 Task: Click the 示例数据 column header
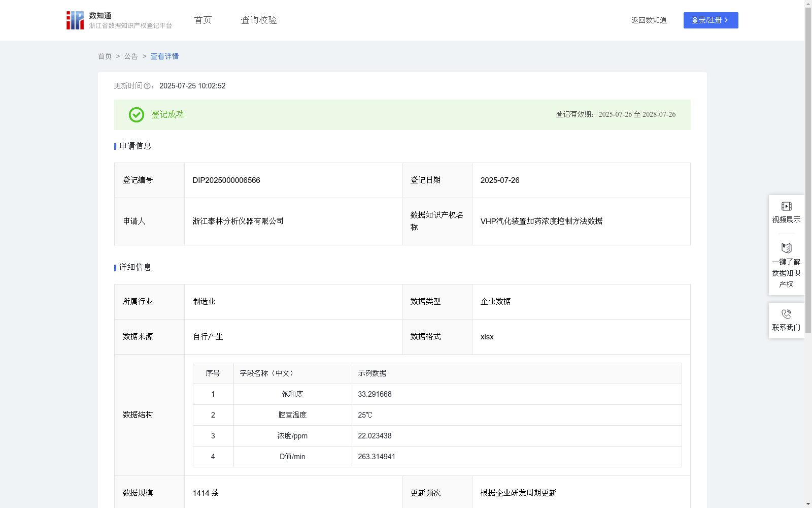[517, 373]
